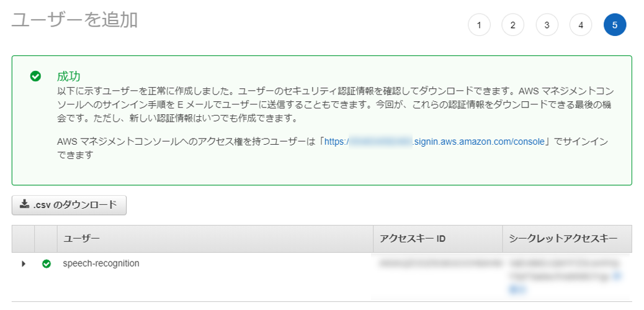Click the blurred link below the secret key
Image resolution: width=644 pixels, height=310 pixels.
516,288
